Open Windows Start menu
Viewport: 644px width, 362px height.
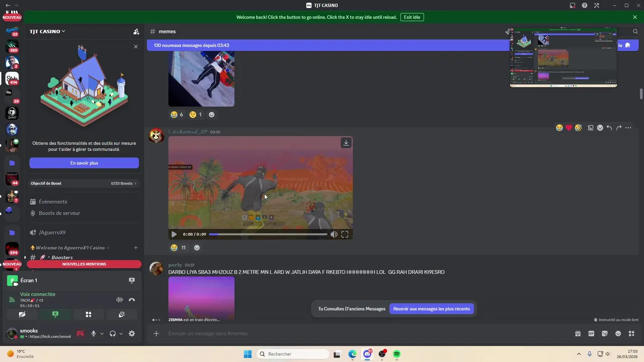click(248, 354)
